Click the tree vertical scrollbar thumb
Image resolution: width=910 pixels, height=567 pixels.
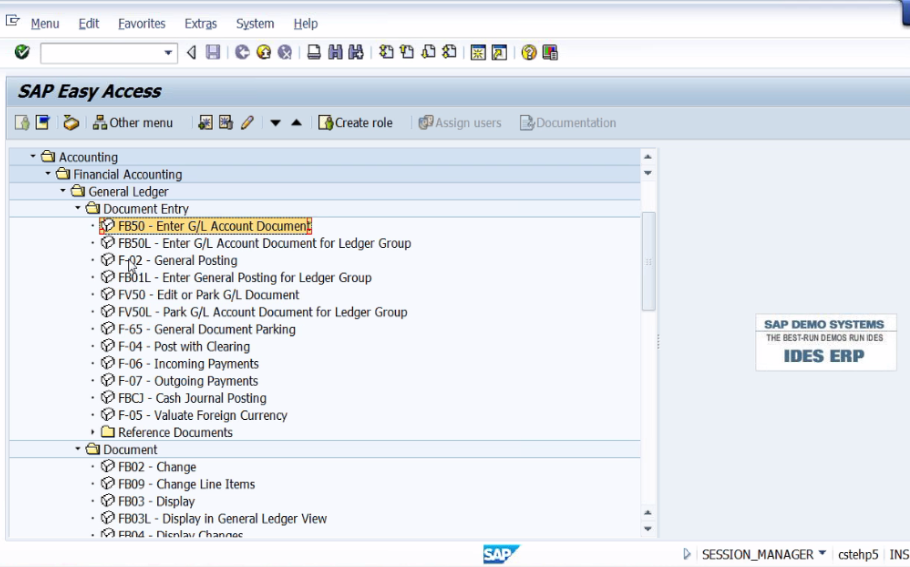648,261
